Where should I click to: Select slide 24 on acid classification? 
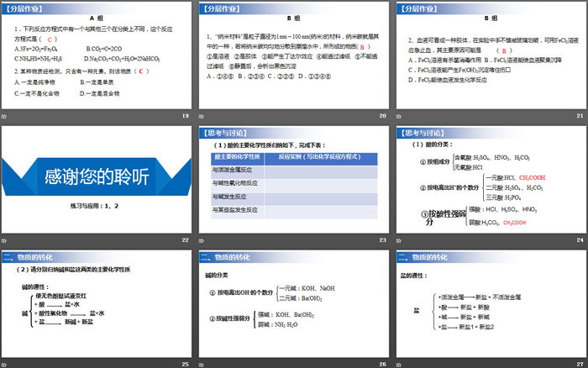[x=491, y=179]
